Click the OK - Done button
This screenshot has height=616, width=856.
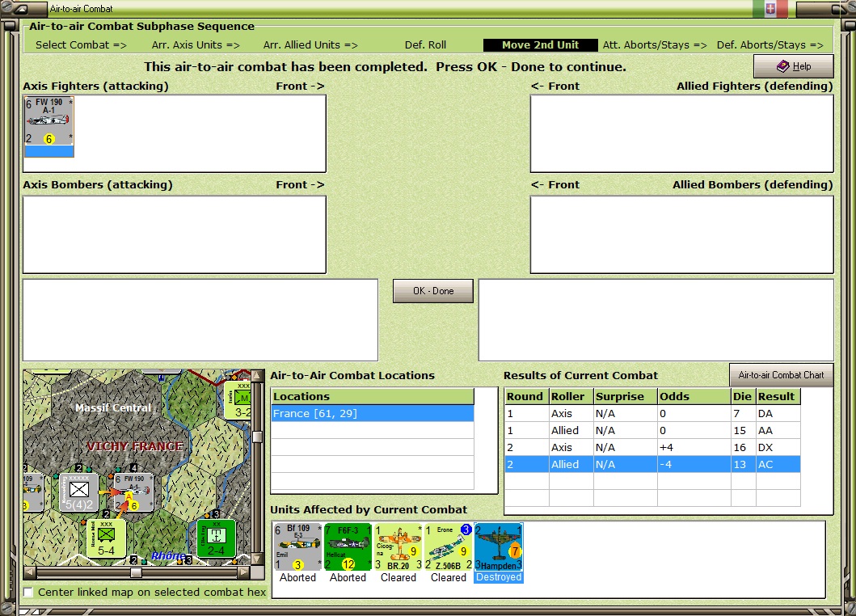pyautogui.click(x=433, y=291)
